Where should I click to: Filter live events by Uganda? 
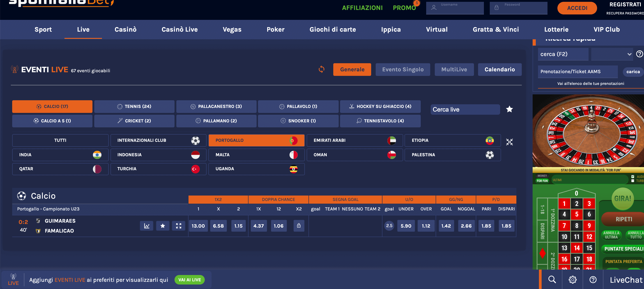point(257,169)
